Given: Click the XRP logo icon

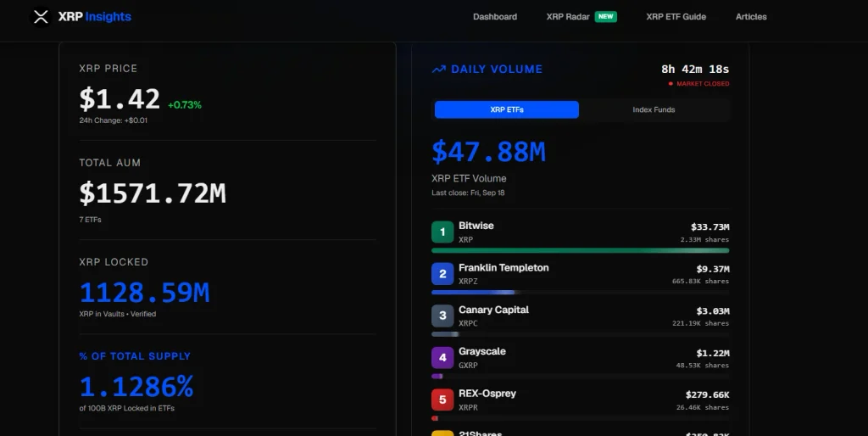Looking at the screenshot, I should 41,17.
